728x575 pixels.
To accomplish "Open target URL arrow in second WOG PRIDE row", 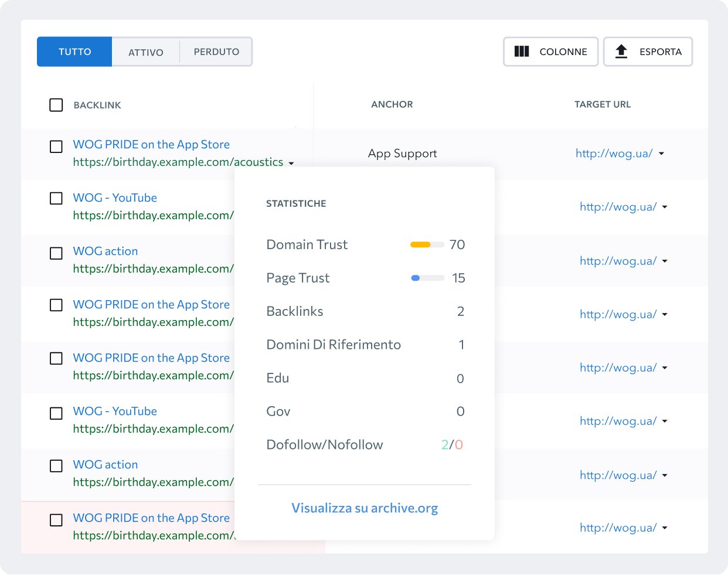I will 665,315.
